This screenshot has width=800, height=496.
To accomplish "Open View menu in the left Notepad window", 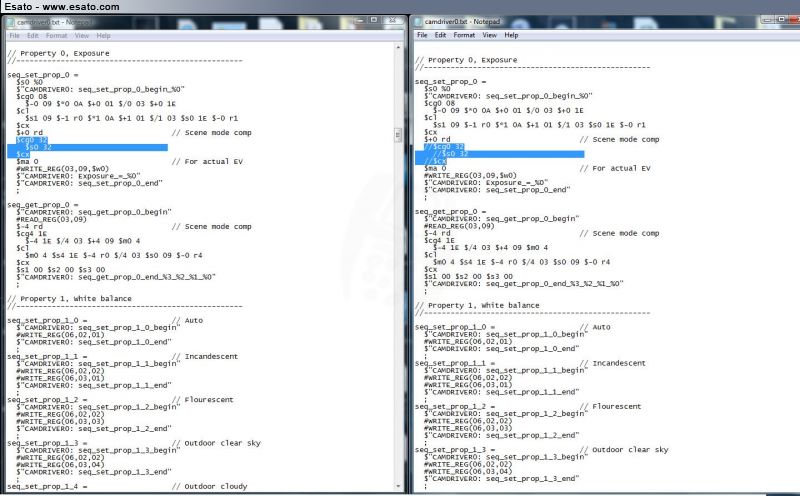I will pyautogui.click(x=82, y=36).
